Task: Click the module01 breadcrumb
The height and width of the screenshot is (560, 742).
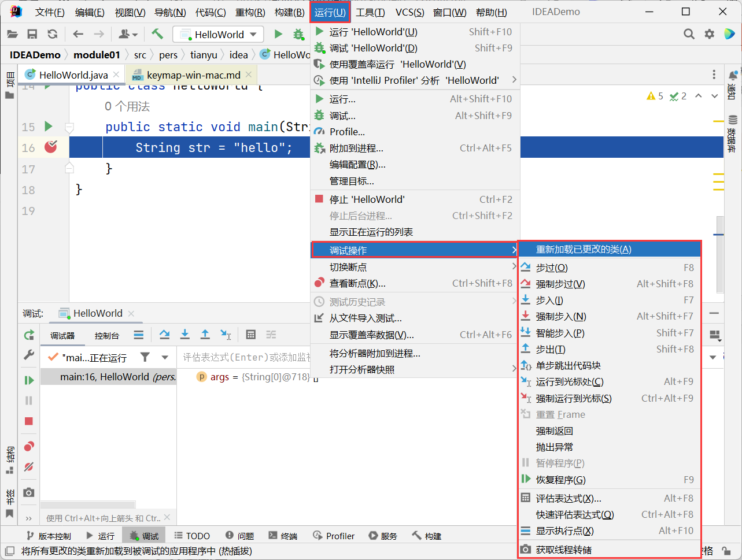Action: [x=97, y=55]
